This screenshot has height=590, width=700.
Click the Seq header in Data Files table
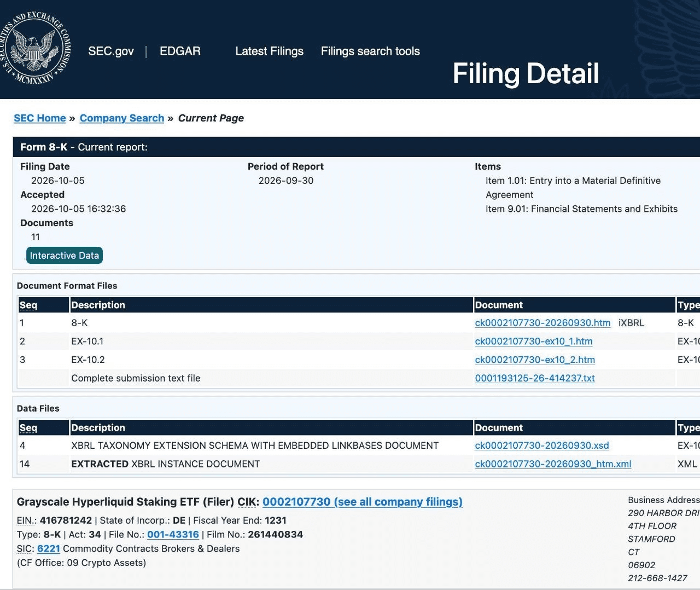click(28, 428)
